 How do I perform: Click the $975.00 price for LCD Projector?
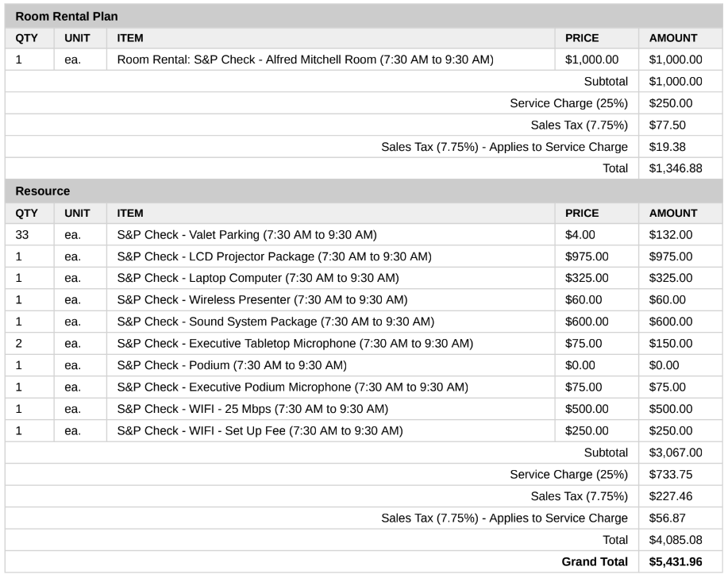click(x=587, y=256)
